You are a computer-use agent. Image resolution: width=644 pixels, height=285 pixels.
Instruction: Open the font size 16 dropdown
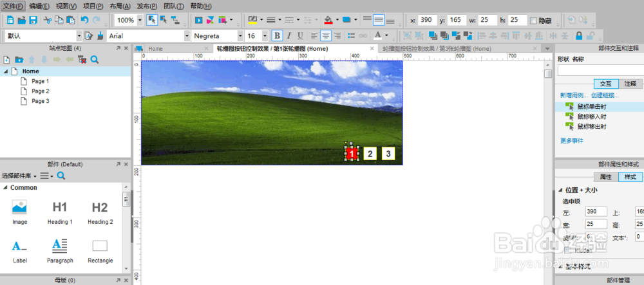click(265, 36)
